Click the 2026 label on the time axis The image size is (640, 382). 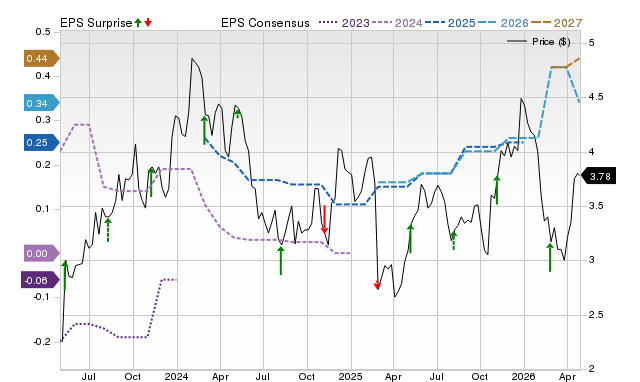coord(524,376)
